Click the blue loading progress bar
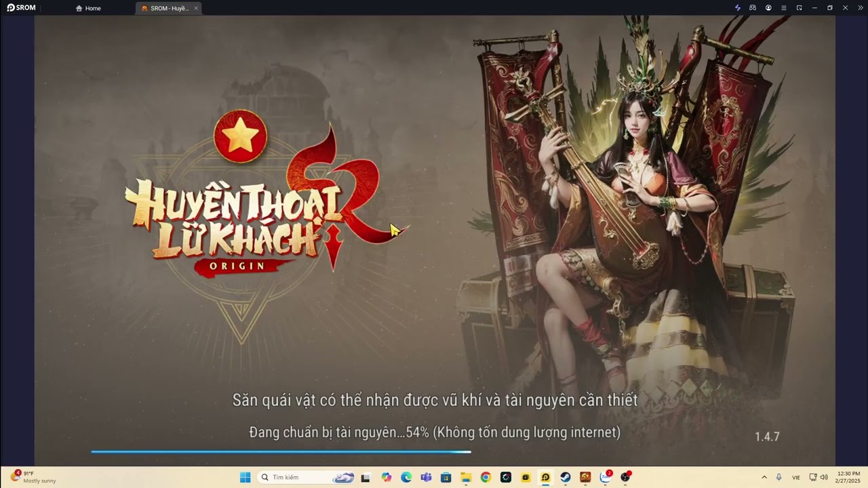868x488 pixels. (281, 451)
